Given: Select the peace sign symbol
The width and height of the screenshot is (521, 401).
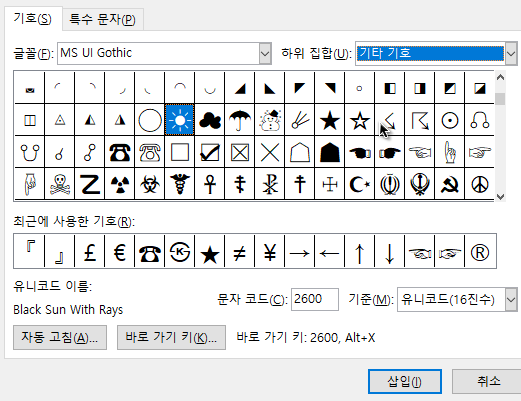Looking at the screenshot, I should 480,184.
